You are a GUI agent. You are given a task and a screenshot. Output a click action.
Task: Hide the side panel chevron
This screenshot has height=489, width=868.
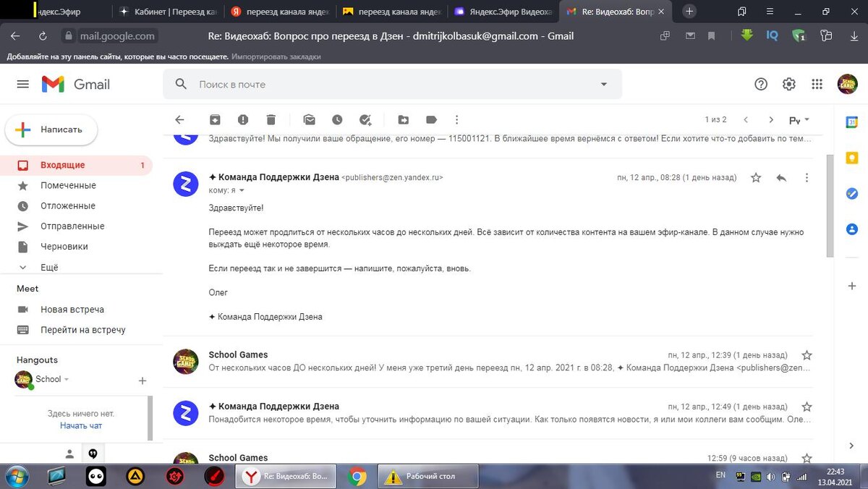pos(852,446)
